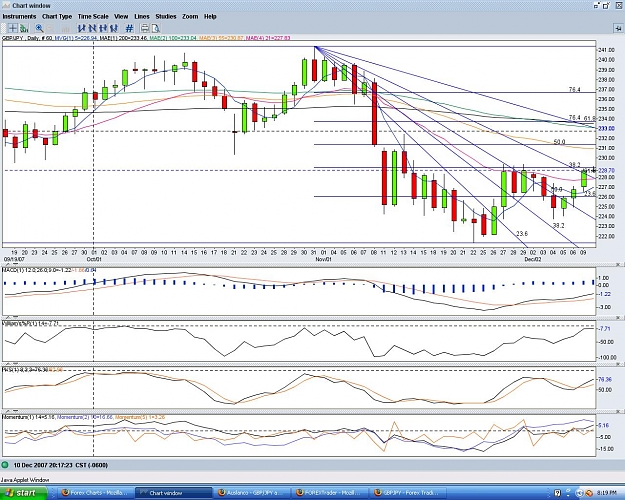Select the second blue bar-line toolbar icon
The width and height of the screenshot is (625, 500).
(x=92, y=28)
